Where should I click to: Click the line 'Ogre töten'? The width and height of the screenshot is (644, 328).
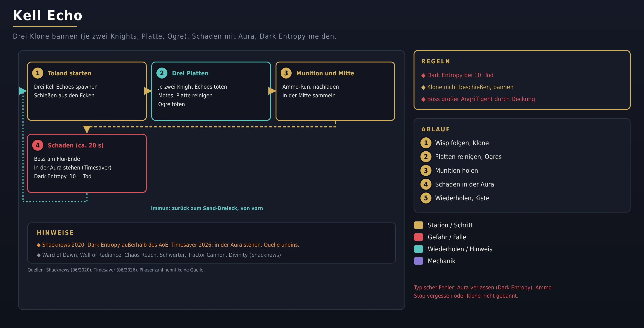(x=172, y=104)
